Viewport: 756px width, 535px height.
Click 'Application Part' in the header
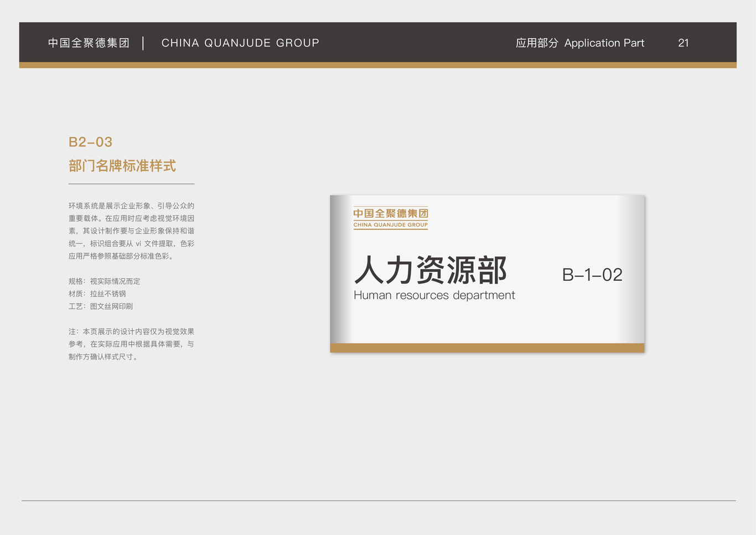(604, 43)
